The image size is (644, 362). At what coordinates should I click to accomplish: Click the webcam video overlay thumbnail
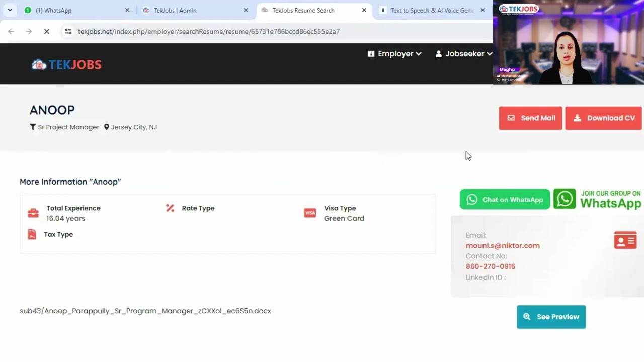(569, 42)
